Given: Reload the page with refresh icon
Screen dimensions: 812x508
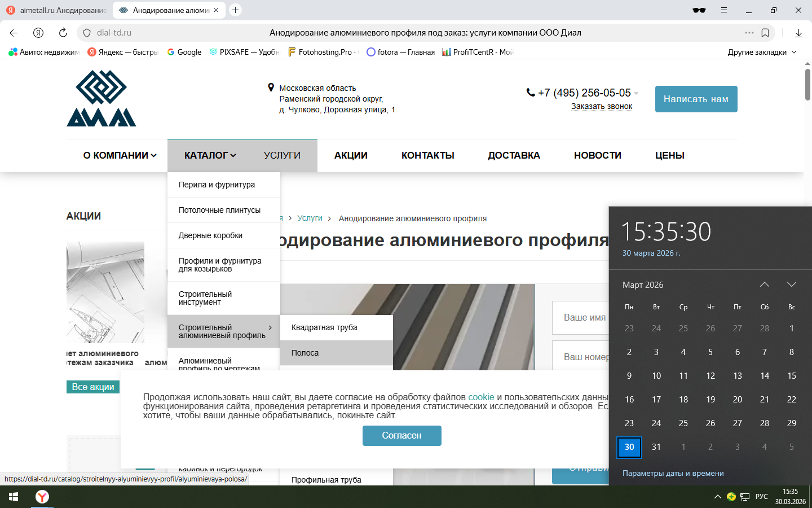Looking at the screenshot, I should coord(63,33).
